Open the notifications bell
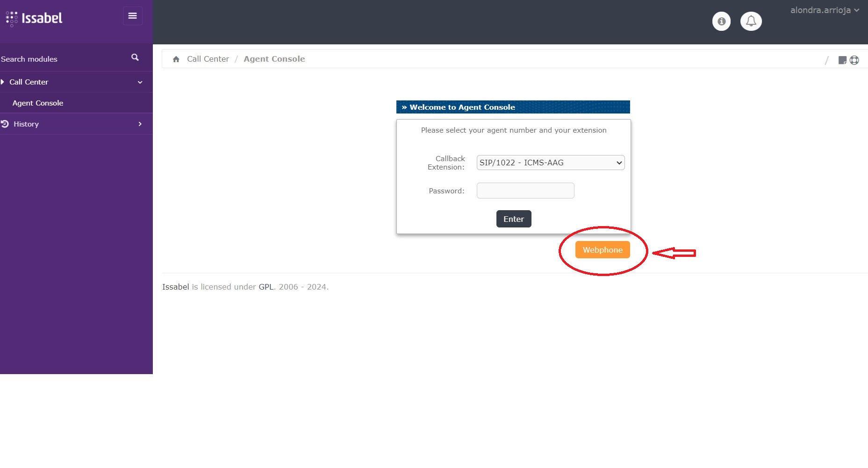Screen dimensions: 868x468 751,21
